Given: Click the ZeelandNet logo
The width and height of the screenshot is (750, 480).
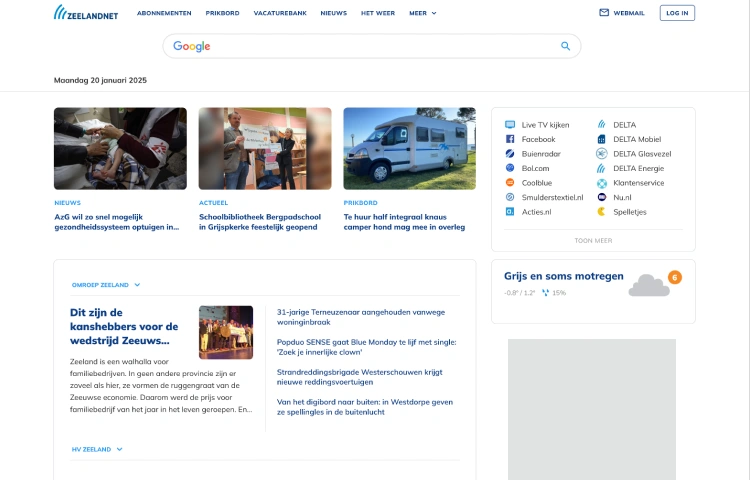Looking at the screenshot, I should 86,13.
